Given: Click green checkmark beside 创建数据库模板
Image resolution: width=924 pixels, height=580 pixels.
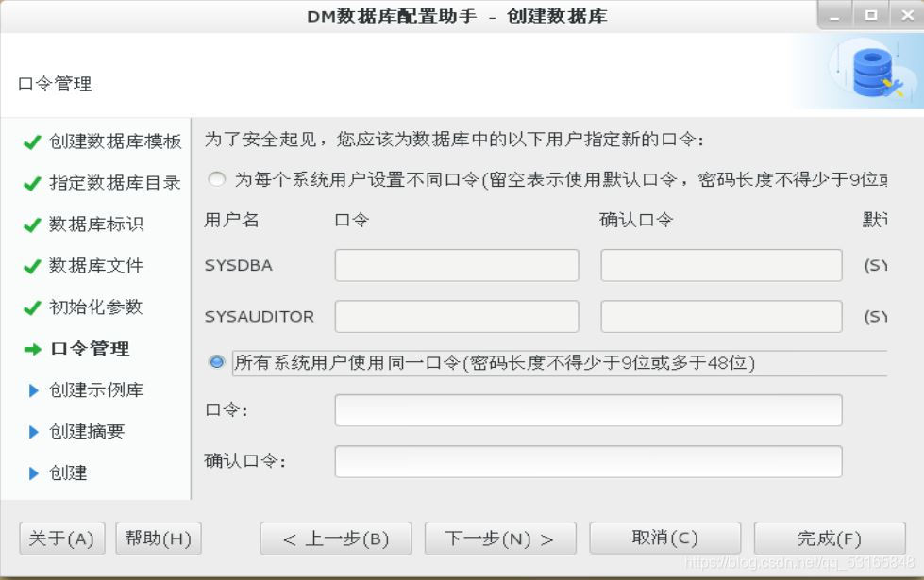Looking at the screenshot, I should point(32,141).
